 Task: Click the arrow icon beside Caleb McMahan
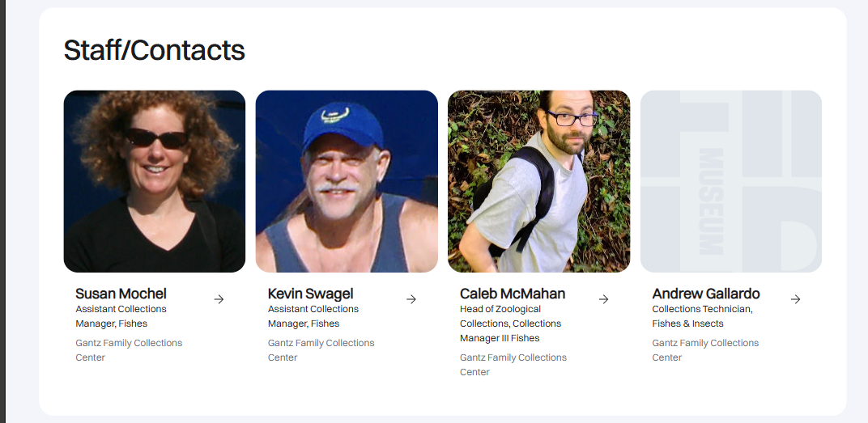tap(603, 299)
